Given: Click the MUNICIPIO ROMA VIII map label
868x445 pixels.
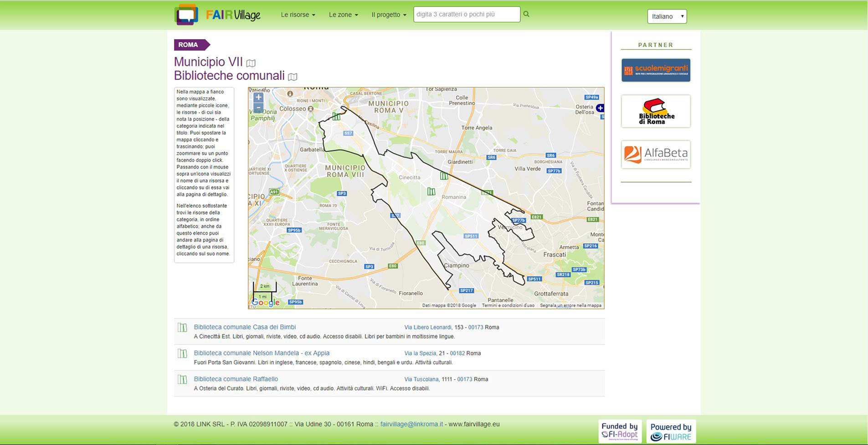Looking at the screenshot, I should (x=345, y=171).
